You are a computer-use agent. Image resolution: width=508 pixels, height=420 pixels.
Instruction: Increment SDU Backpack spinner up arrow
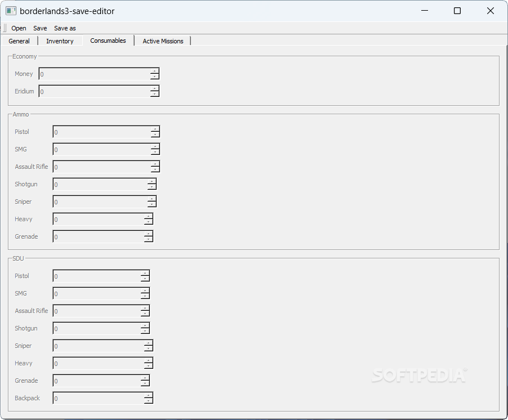149,395
